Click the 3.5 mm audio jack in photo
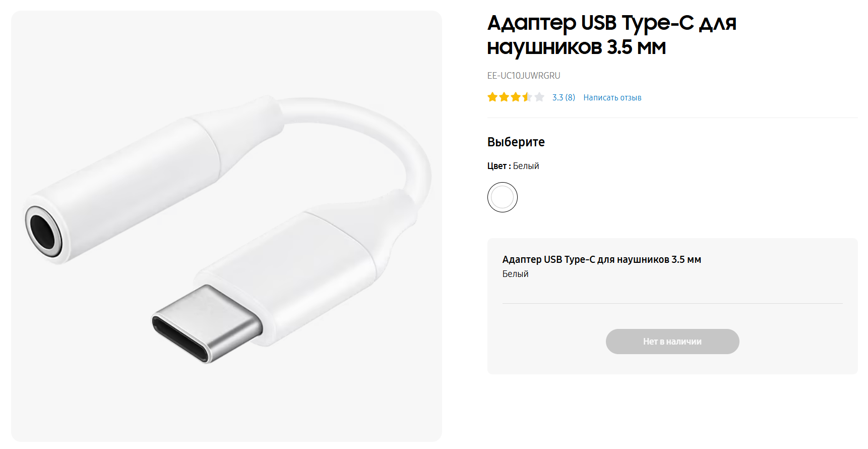The height and width of the screenshot is (449, 868). (43, 232)
